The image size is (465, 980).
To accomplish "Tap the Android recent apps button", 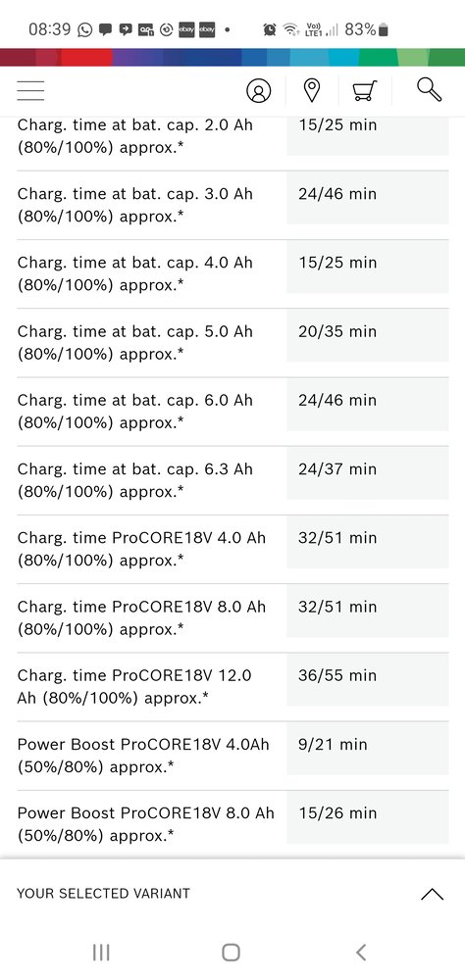I will (x=101, y=952).
